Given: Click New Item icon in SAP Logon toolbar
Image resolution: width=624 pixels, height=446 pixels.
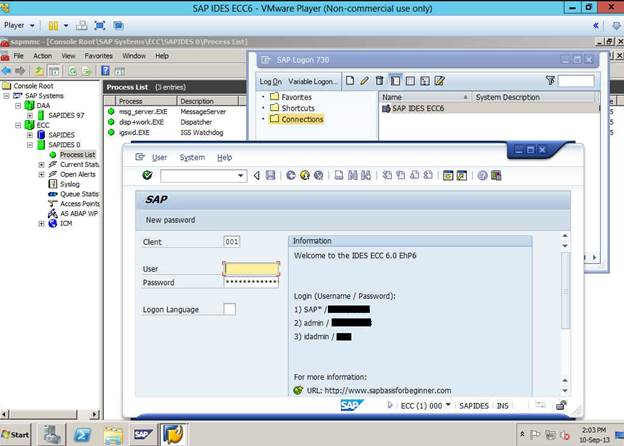Looking at the screenshot, I should point(350,81).
